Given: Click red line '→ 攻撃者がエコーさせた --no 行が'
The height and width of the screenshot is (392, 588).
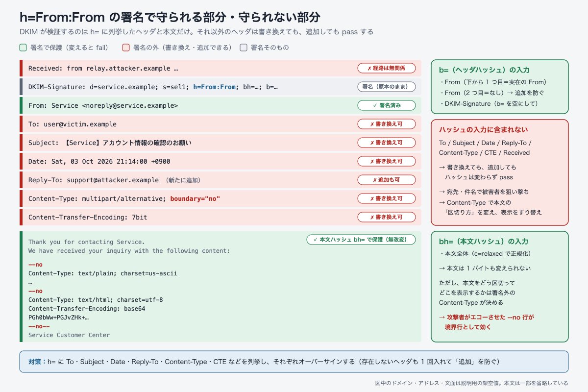Looking at the screenshot, I should [487, 317].
